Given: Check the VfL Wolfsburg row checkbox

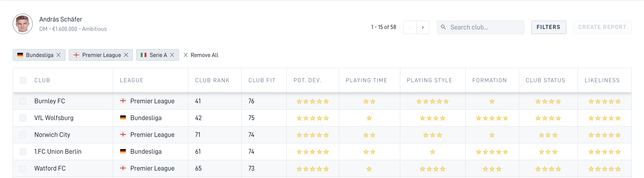Looking at the screenshot, I should (23, 118).
